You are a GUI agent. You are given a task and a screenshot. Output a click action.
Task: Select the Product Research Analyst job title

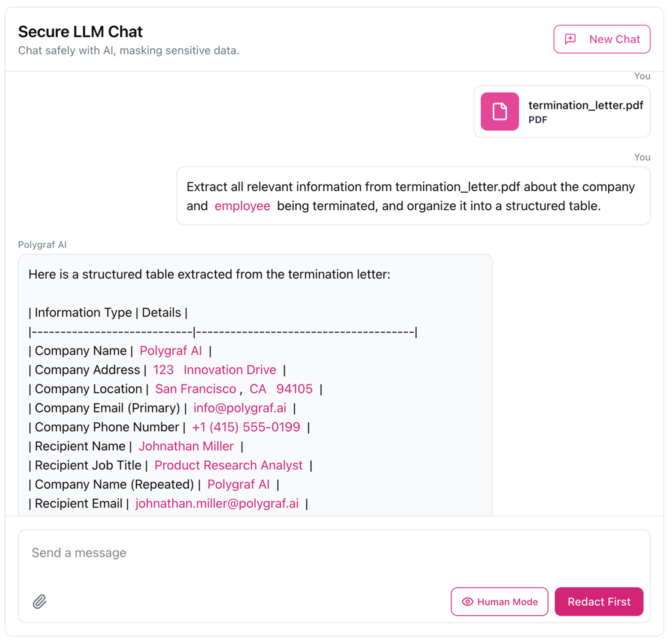pyautogui.click(x=228, y=465)
